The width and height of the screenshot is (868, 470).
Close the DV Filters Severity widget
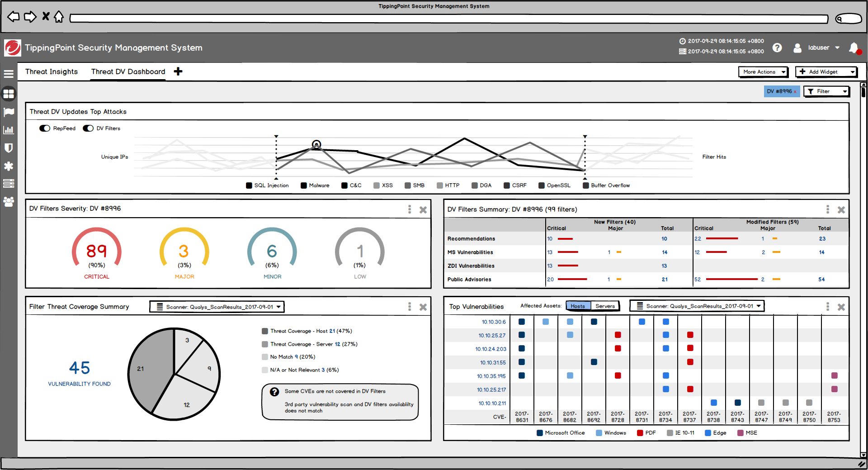(423, 210)
